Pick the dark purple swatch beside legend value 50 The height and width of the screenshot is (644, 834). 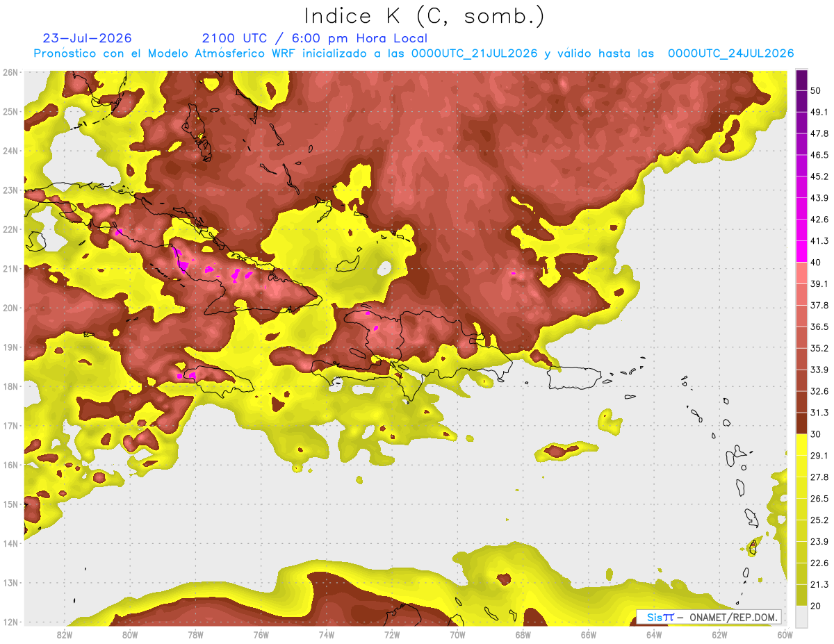(801, 81)
